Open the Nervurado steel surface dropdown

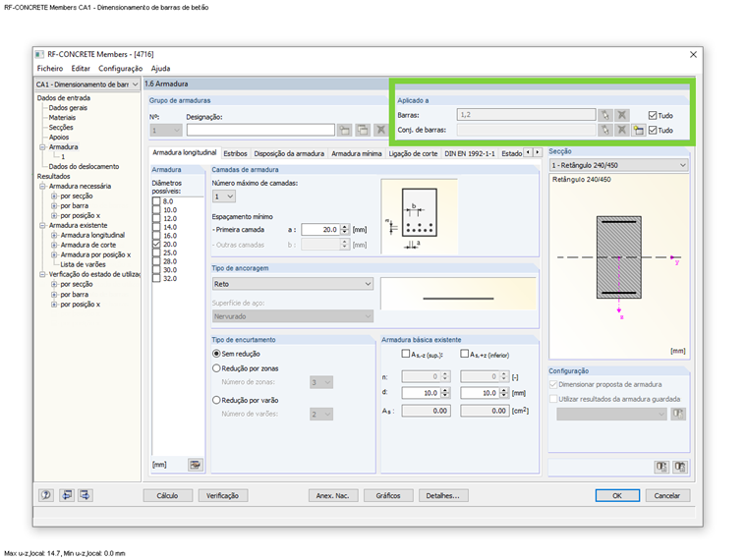(293, 316)
